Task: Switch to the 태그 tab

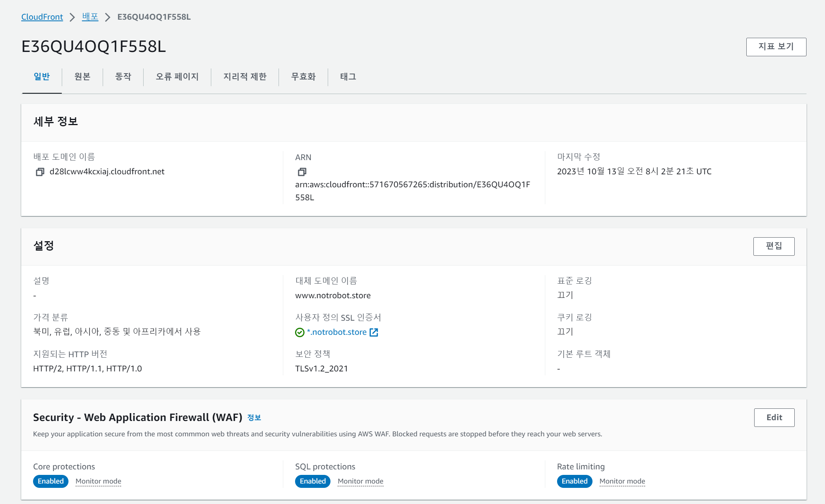Action: pyautogui.click(x=348, y=77)
